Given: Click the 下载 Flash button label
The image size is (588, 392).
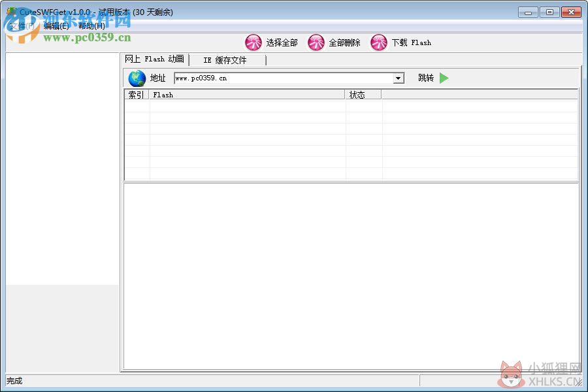Looking at the screenshot, I should click(412, 42).
